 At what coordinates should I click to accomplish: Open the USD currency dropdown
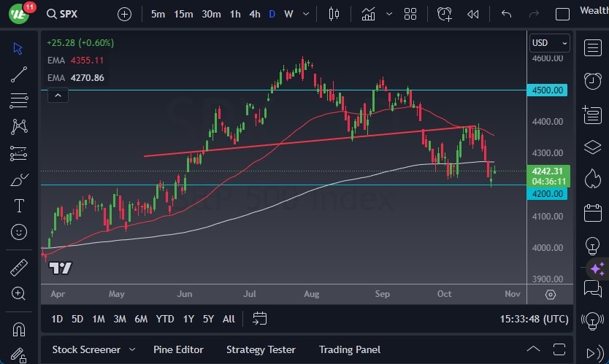[x=549, y=43]
